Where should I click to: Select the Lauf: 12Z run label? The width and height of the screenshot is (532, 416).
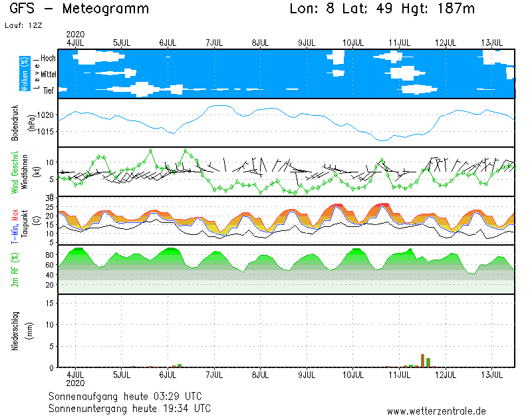(x=23, y=26)
